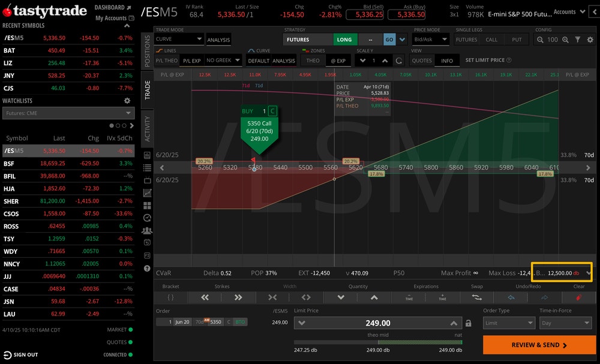The width and height of the screenshot is (600, 364).
Task: Toggle the THEO zones
Action: (313, 61)
